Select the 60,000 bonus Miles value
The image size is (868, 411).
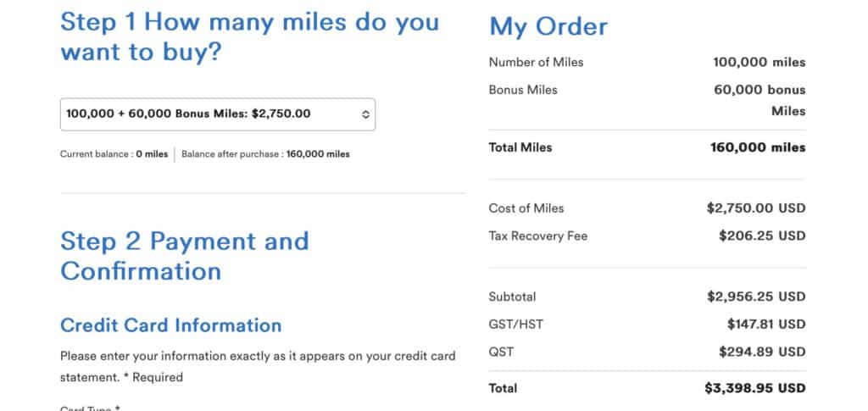point(759,100)
